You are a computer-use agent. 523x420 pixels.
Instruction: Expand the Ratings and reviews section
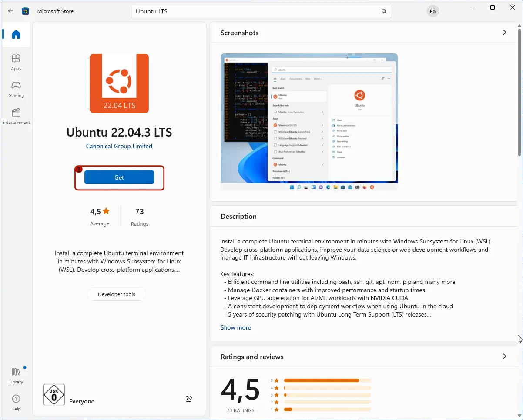point(504,356)
